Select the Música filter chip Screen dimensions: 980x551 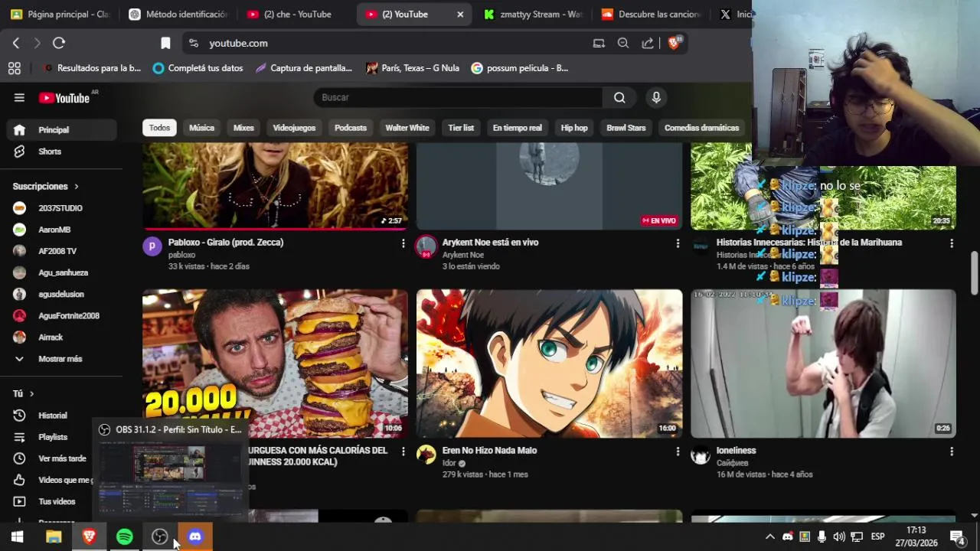click(201, 128)
